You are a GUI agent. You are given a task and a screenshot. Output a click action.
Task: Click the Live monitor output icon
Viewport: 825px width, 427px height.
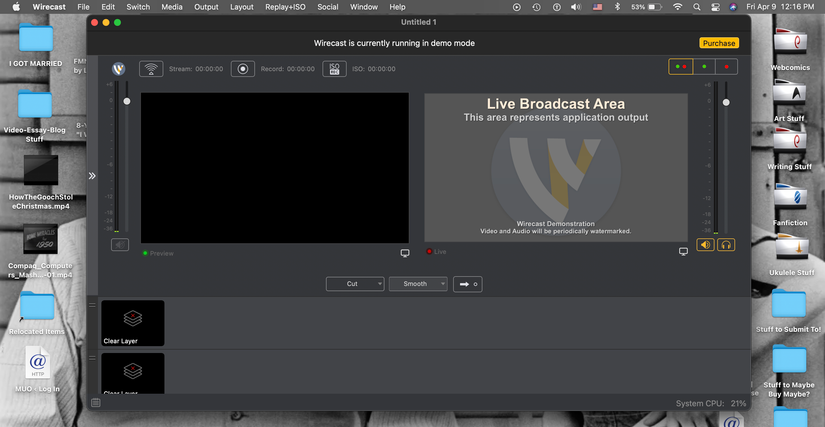(x=683, y=252)
